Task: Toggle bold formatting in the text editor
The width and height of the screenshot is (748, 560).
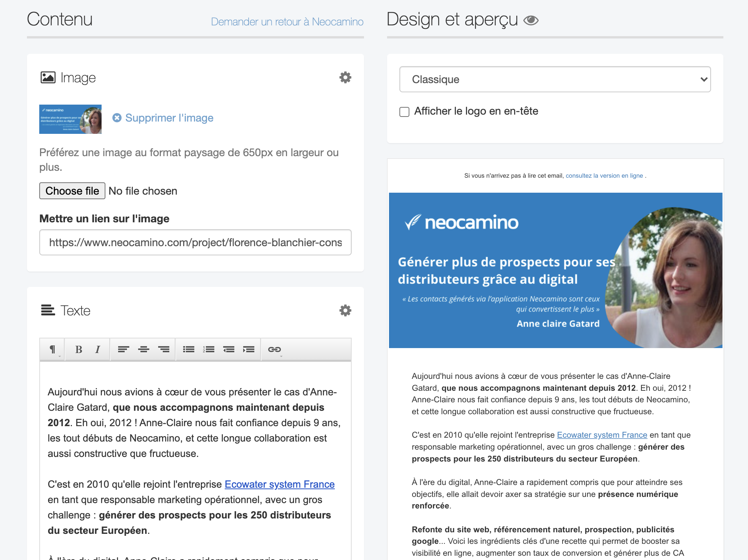Action: tap(78, 349)
